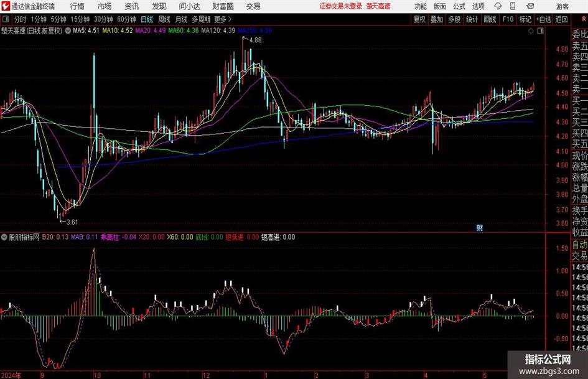Switch to 60分钟 period
588x379 pixels.
[127, 19]
